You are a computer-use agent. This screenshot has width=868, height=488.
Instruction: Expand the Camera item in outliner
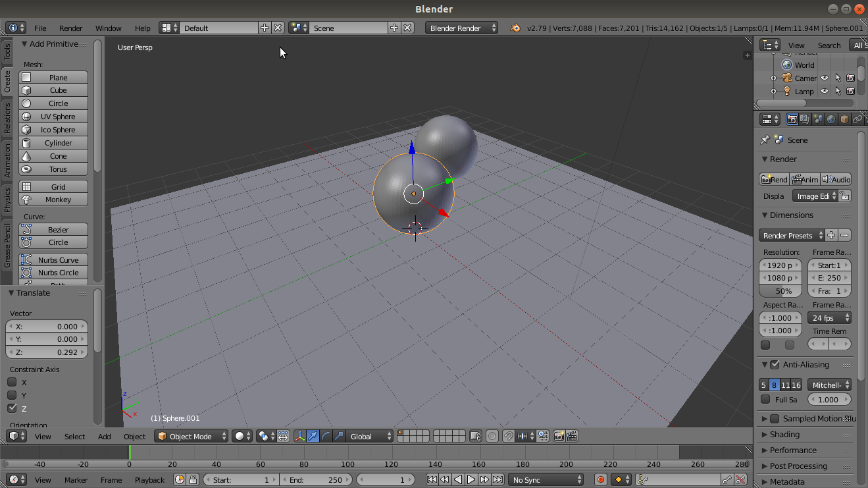coord(774,78)
